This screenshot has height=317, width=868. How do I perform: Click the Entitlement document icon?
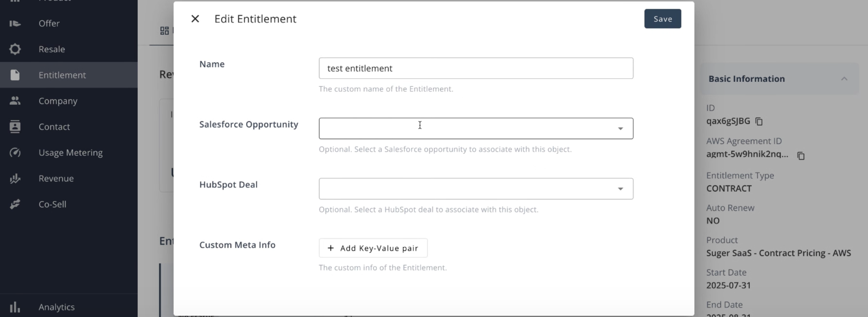15,75
